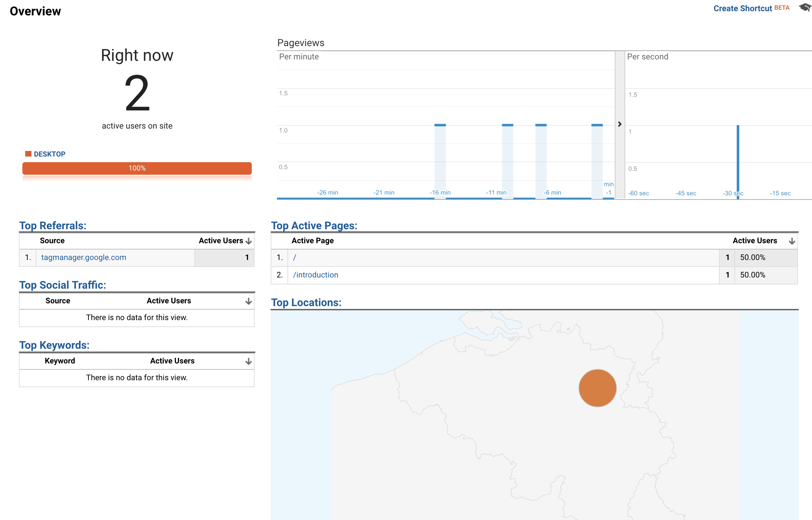The width and height of the screenshot is (812, 520).
Task: Open the tagmanager.google.com referral link
Action: 84,257
